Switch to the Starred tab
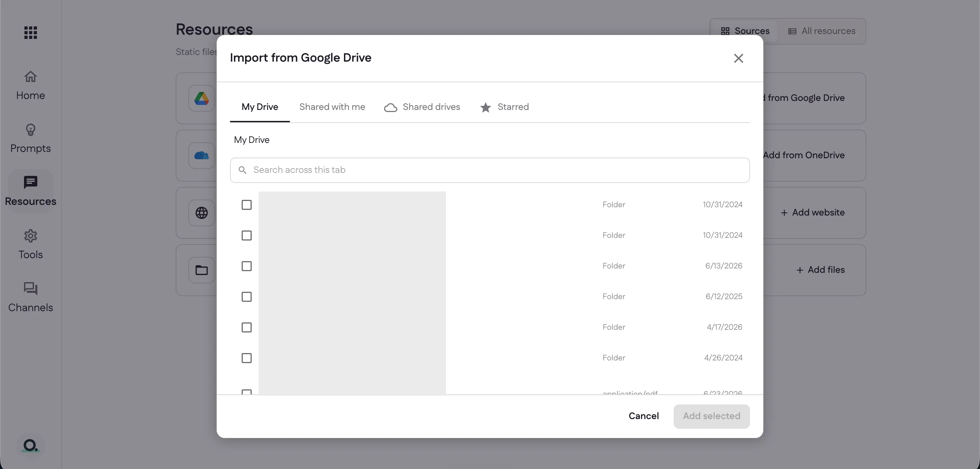980x469 pixels. coord(504,107)
